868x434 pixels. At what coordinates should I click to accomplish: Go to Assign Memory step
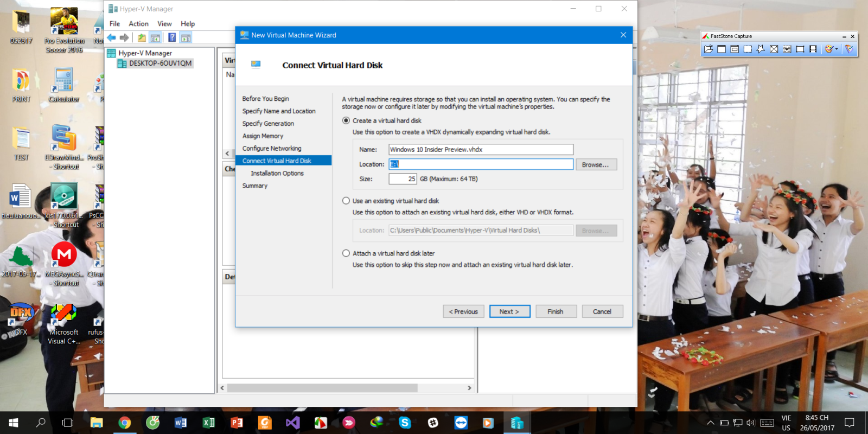pyautogui.click(x=263, y=136)
